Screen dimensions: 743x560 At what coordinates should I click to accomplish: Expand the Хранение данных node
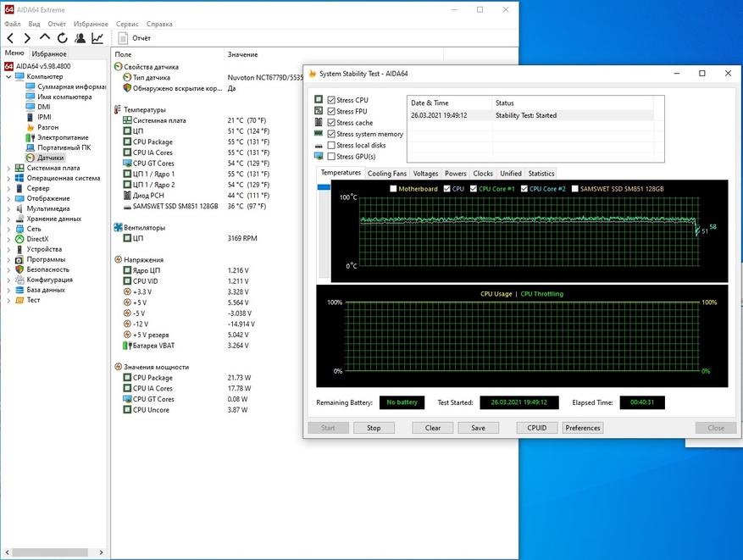coord(8,219)
